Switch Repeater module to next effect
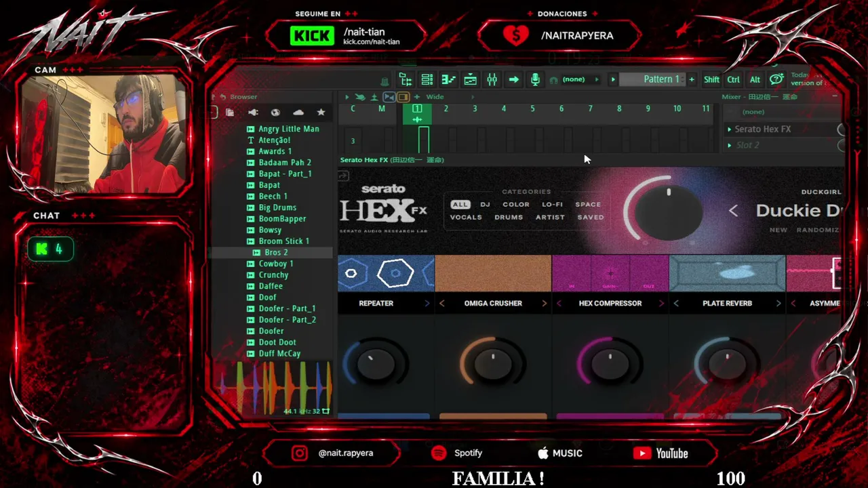This screenshot has width=868, height=488. click(427, 304)
